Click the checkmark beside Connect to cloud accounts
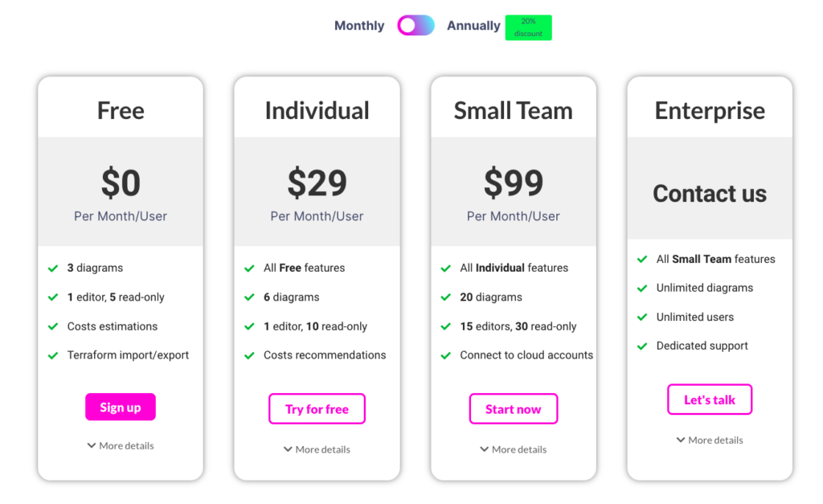823x504 pixels. (445, 355)
